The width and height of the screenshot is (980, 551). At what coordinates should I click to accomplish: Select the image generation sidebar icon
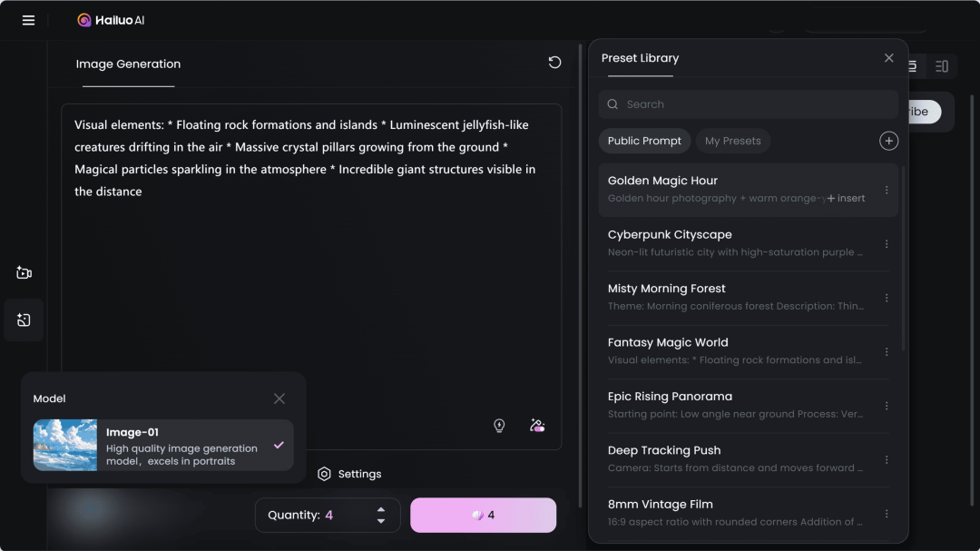point(24,320)
